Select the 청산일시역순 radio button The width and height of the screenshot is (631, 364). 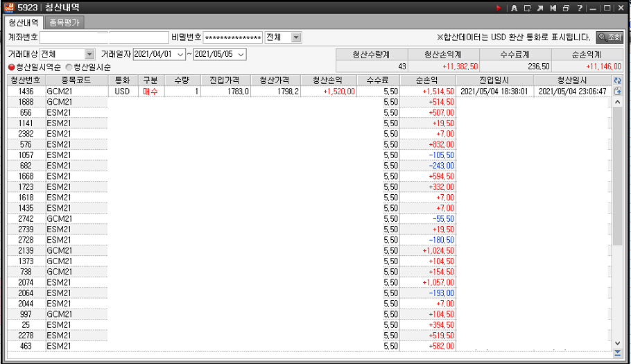tap(11, 67)
